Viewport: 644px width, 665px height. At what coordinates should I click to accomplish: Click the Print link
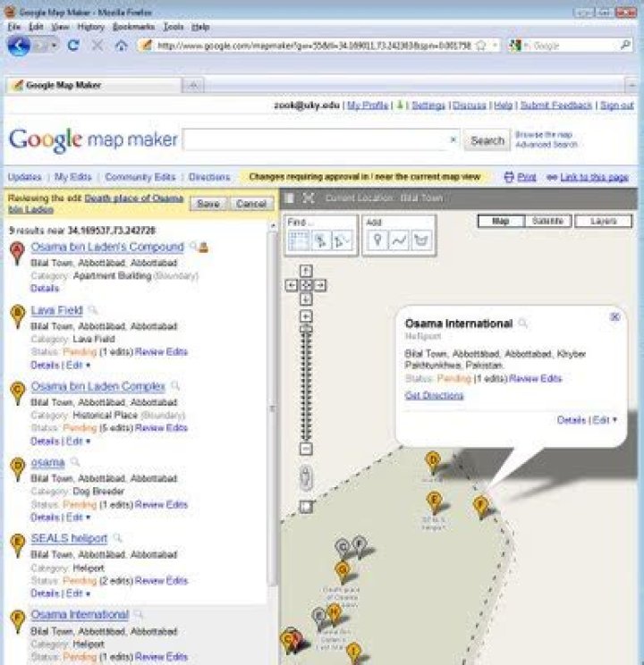pos(527,177)
